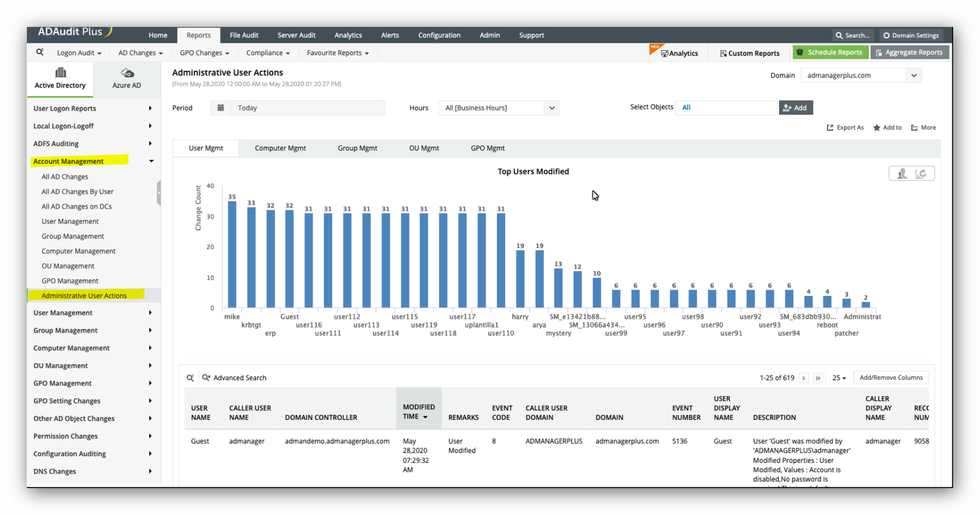Open Active Directory building icon
Image resolution: width=980 pixels, height=515 pixels.
click(61, 73)
